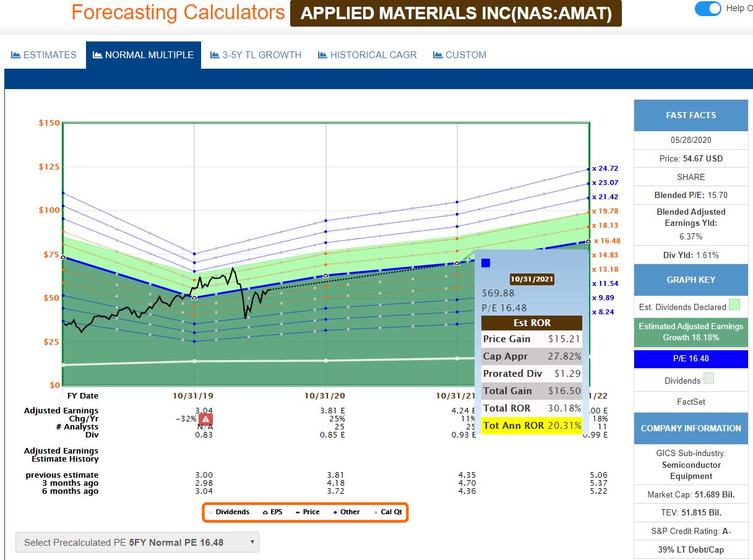The image size is (753, 560).
Task: Click the 'x 23.07' multiple label
Action: tap(605, 183)
